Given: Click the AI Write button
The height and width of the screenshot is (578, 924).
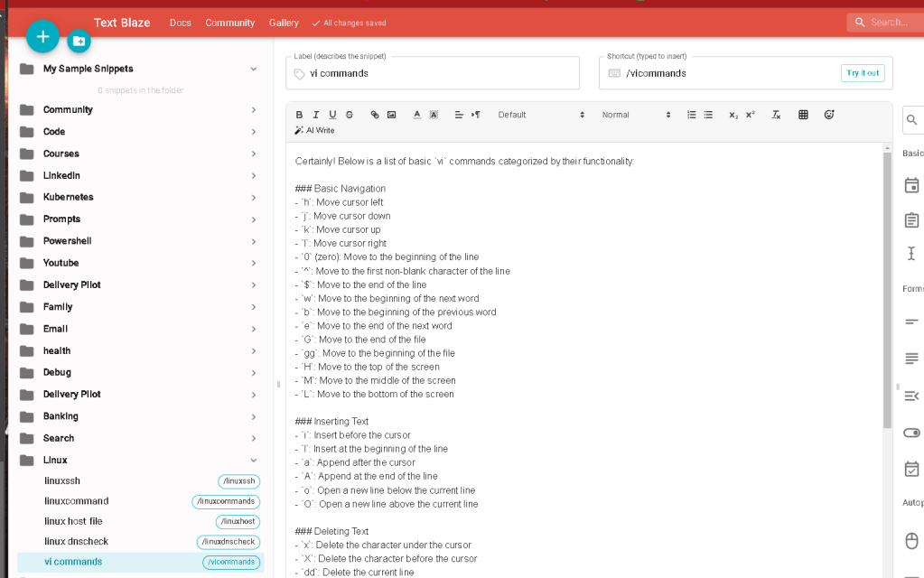Looking at the screenshot, I should [314, 130].
